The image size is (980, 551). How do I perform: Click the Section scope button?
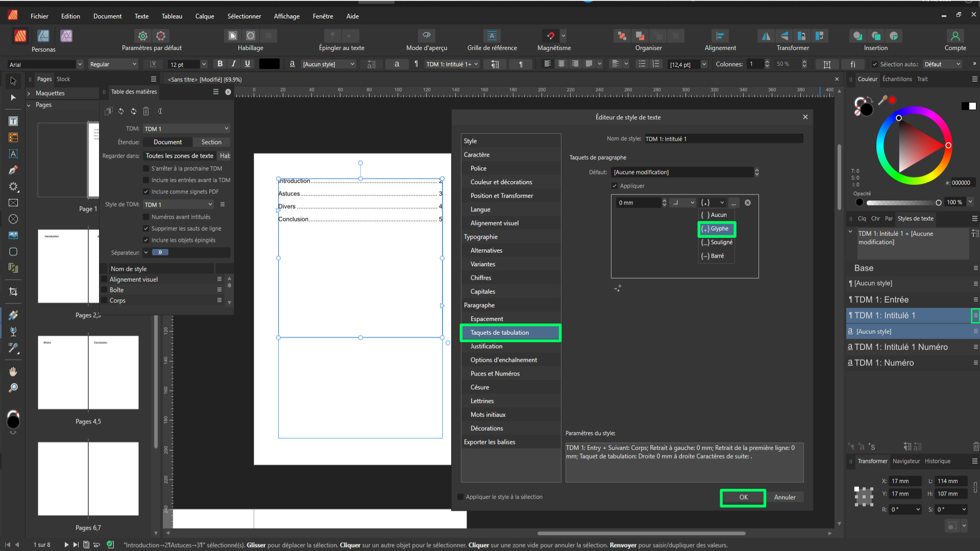click(x=211, y=142)
